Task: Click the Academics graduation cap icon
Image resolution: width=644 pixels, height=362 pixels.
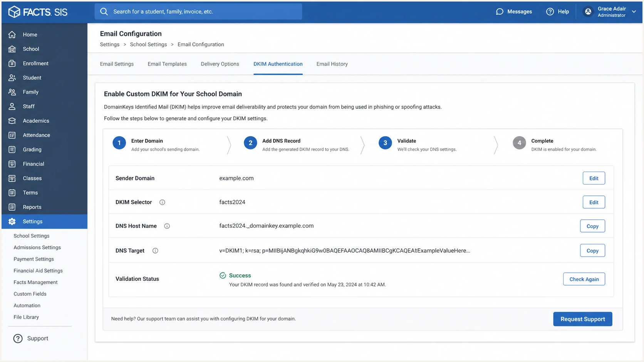Action: click(12, 121)
